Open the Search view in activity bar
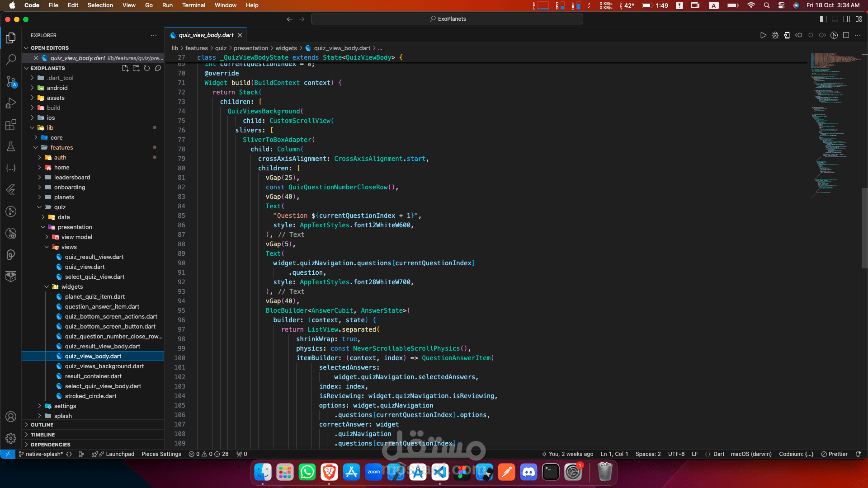The image size is (868, 488). [x=11, y=59]
